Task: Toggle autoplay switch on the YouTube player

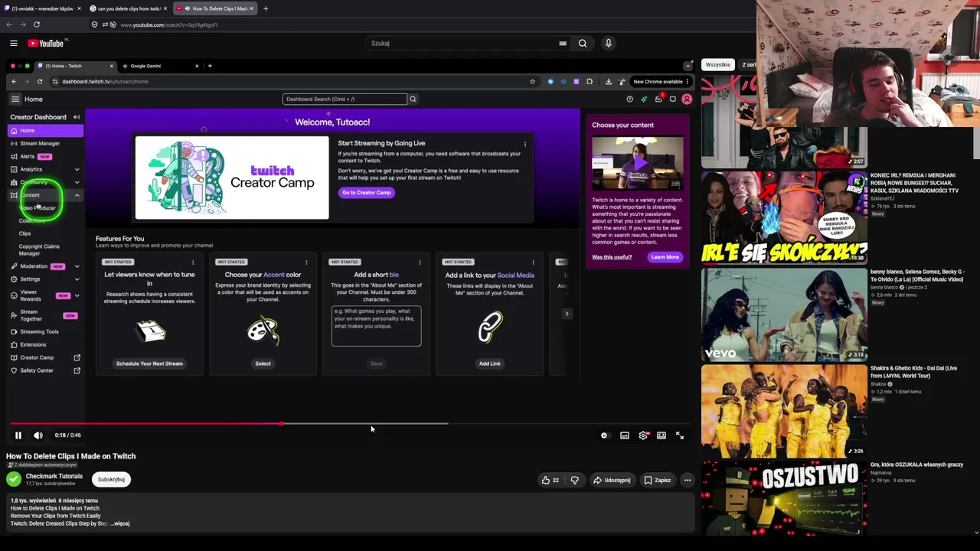Action: pyautogui.click(x=604, y=435)
